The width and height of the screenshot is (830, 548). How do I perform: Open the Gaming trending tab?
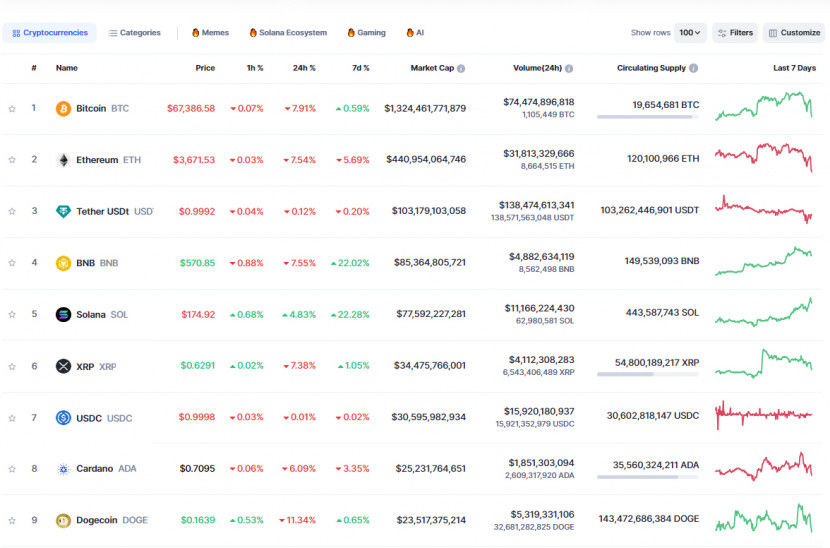[x=366, y=33]
